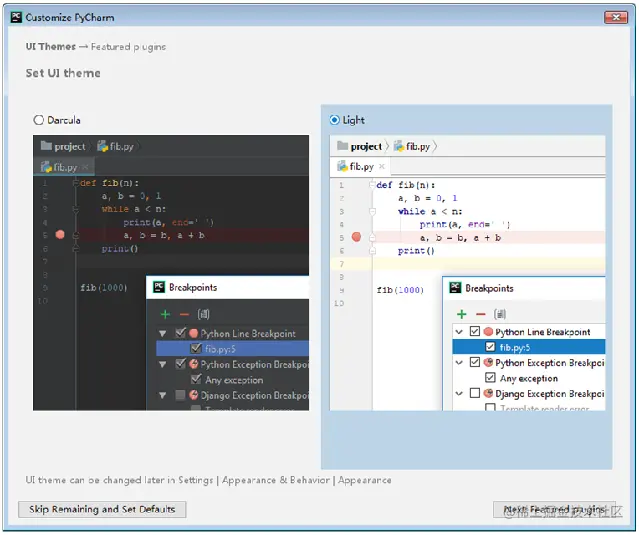
Task: Select the Light theme radio button
Action: pos(334,120)
